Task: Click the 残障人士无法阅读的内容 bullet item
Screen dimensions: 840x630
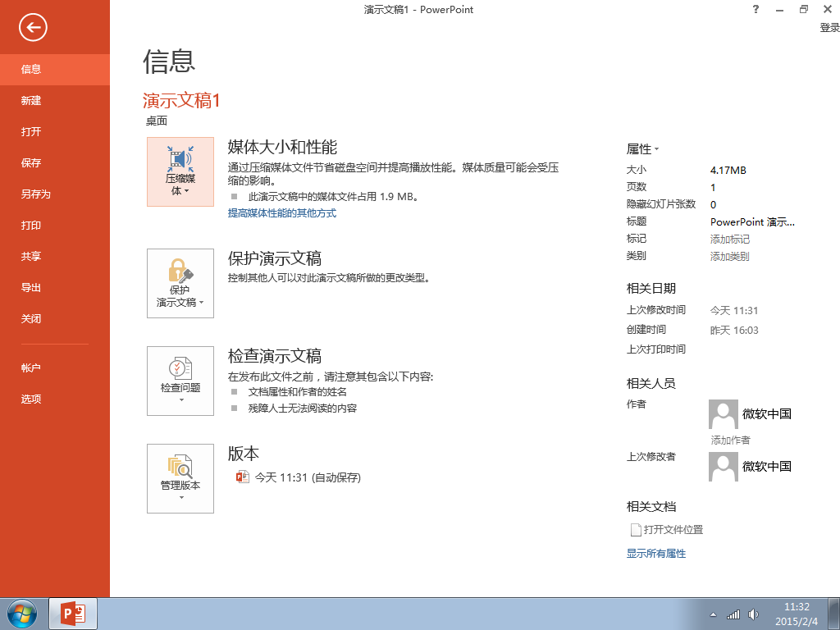Action: (x=302, y=409)
